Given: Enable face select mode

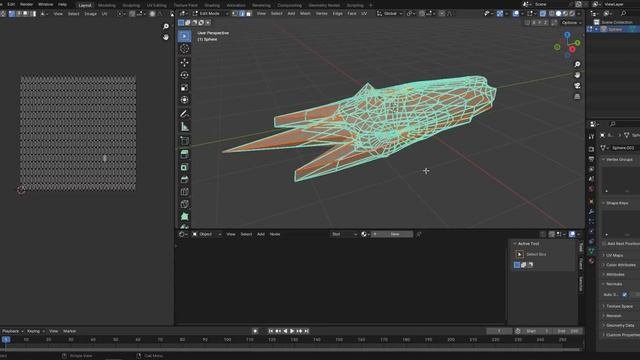Looking at the screenshot, I should pyautogui.click(x=249, y=13).
